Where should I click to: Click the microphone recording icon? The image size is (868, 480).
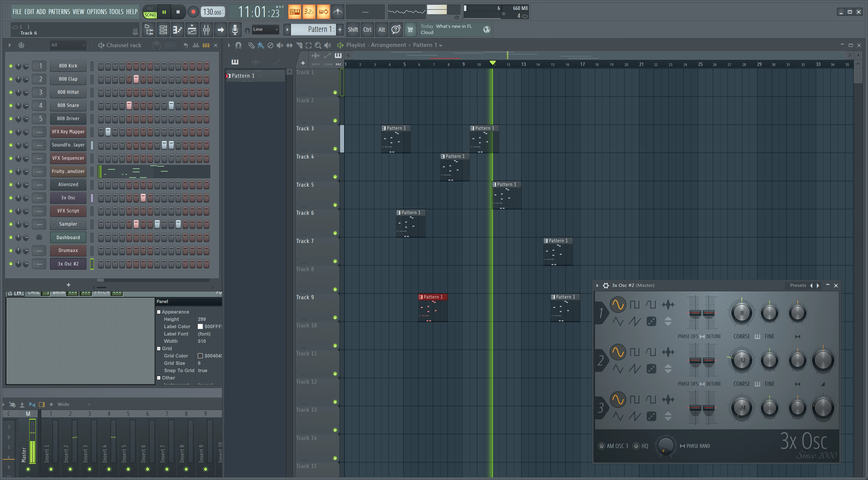235,30
